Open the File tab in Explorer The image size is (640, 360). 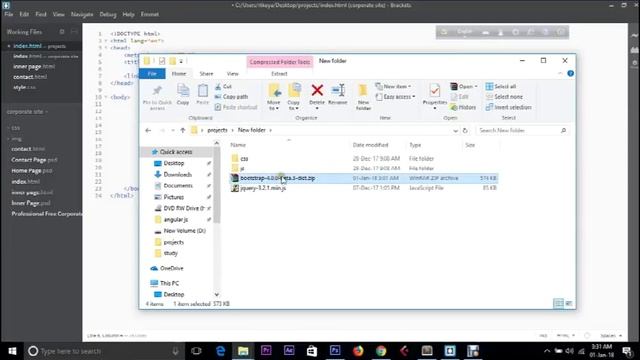click(x=152, y=73)
